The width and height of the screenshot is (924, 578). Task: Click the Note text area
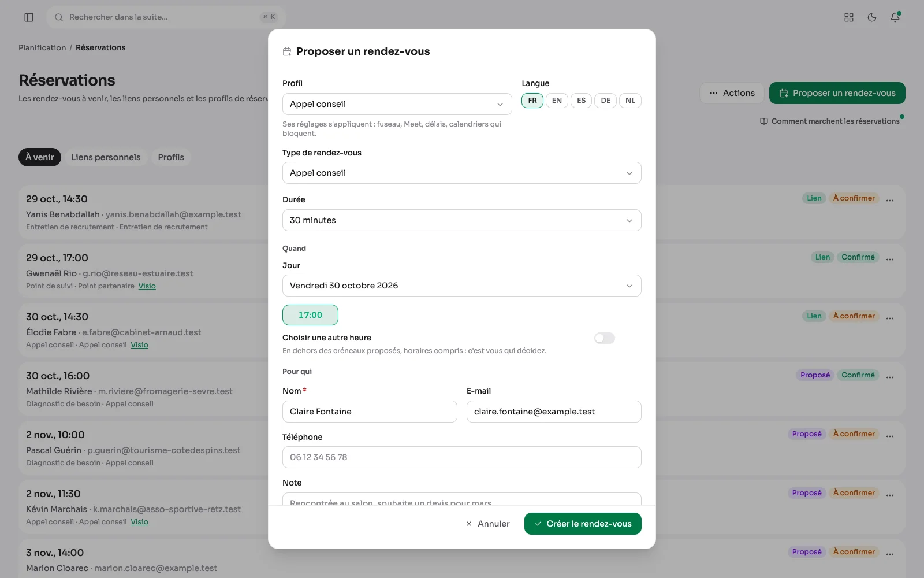(462, 499)
